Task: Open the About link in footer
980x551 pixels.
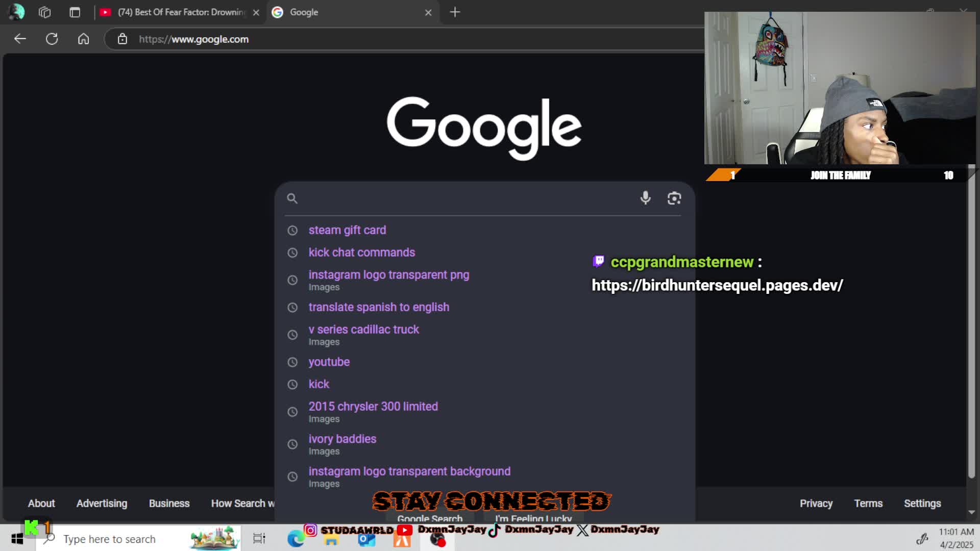Action: (x=41, y=504)
